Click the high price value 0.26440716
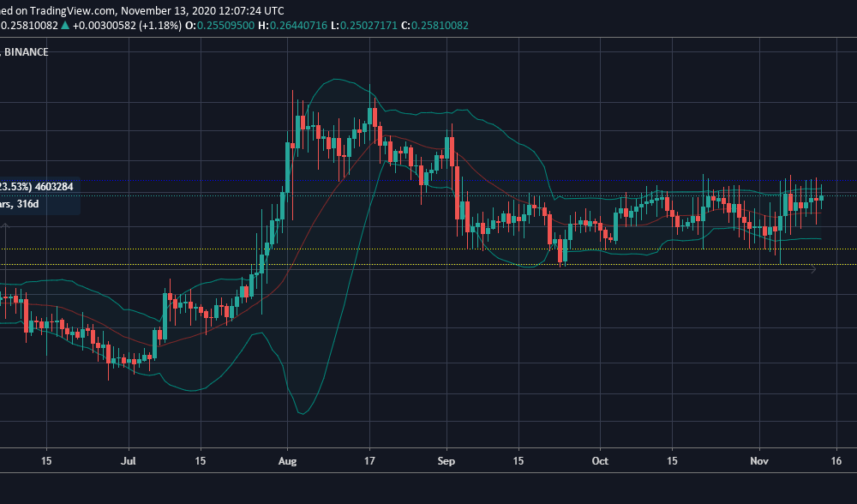Image resolution: width=857 pixels, height=504 pixels. 298,25
